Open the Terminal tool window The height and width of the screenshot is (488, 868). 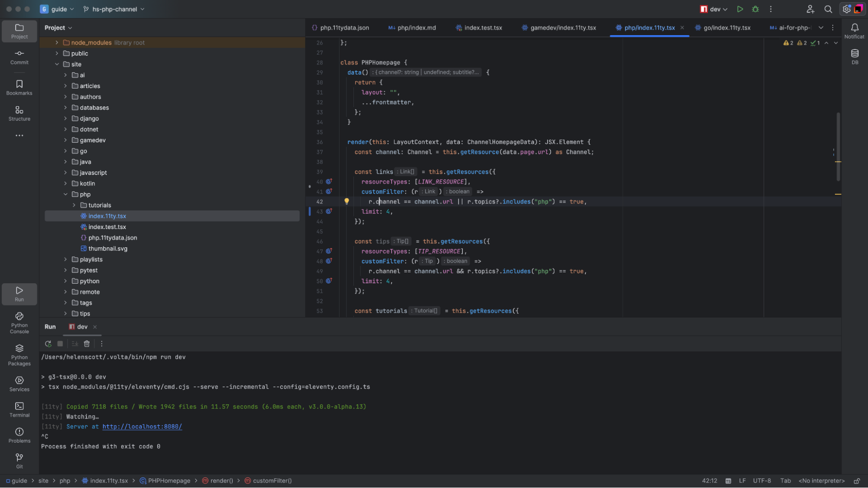(19, 409)
